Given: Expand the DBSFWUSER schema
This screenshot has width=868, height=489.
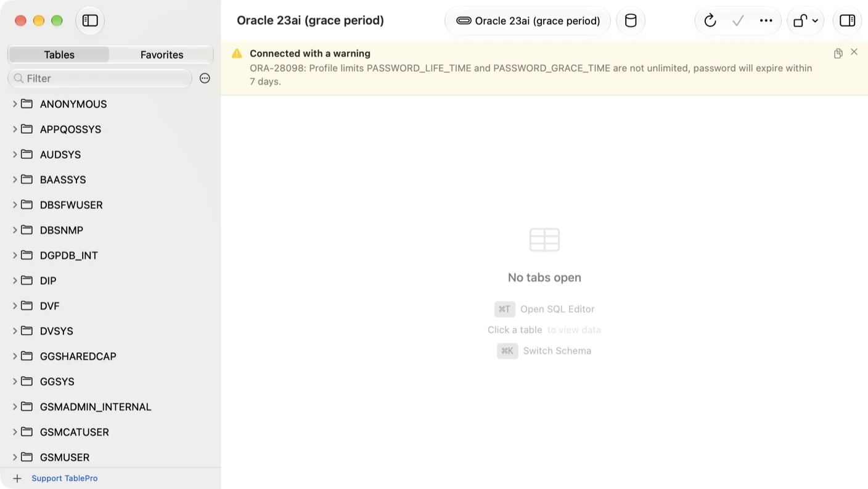Looking at the screenshot, I should click(15, 205).
